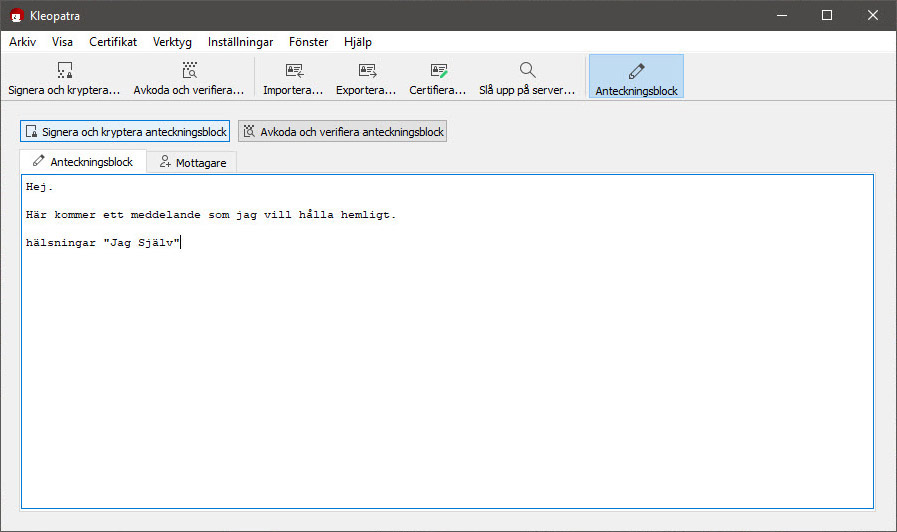Click the Kleopatra app icon in title bar

point(16,15)
